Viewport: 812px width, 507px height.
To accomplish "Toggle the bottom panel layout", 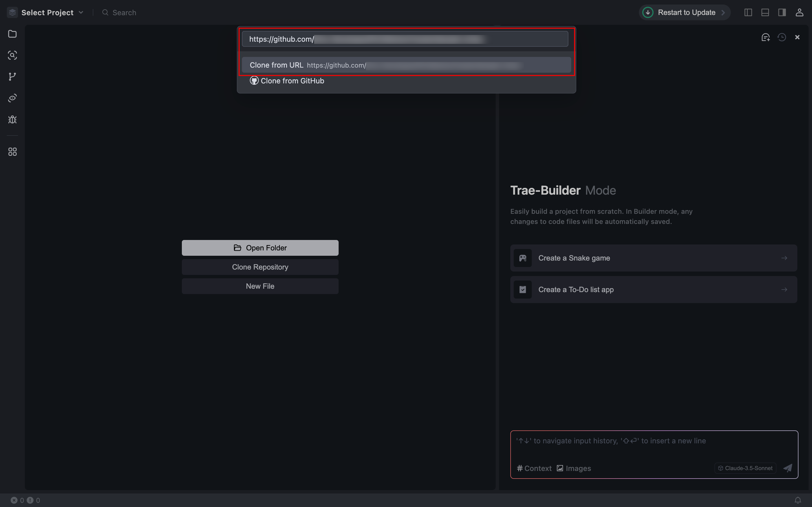I will click(765, 12).
